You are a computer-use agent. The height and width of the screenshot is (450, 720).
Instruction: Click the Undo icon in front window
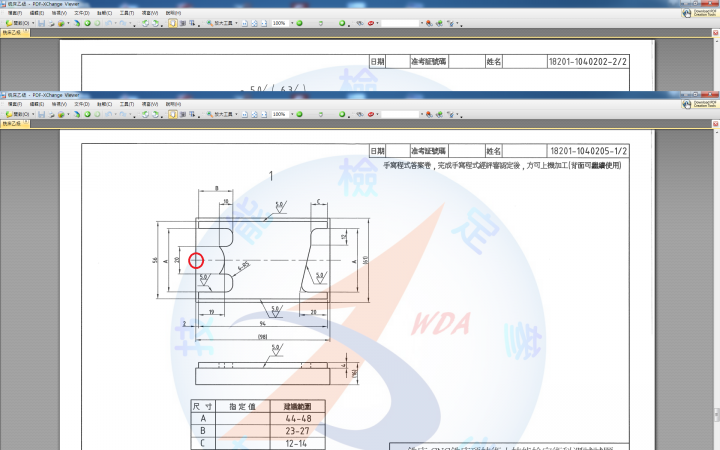pyautogui.click(x=108, y=114)
